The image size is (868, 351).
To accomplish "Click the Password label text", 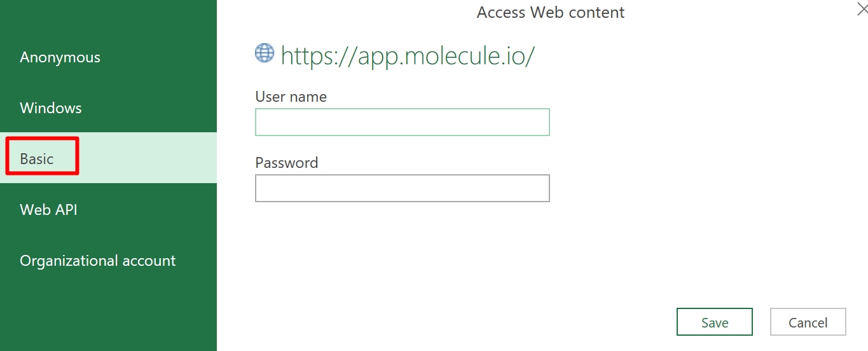I will pos(286,163).
